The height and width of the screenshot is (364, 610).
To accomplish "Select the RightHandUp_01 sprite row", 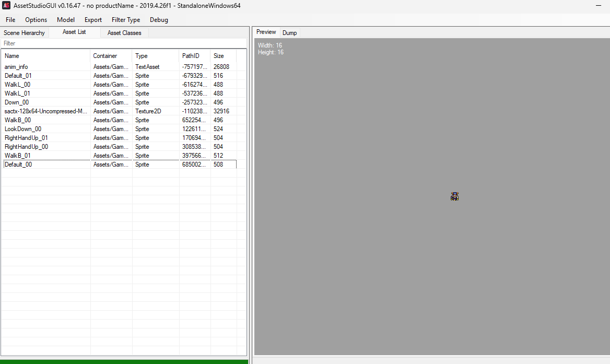I will point(120,138).
